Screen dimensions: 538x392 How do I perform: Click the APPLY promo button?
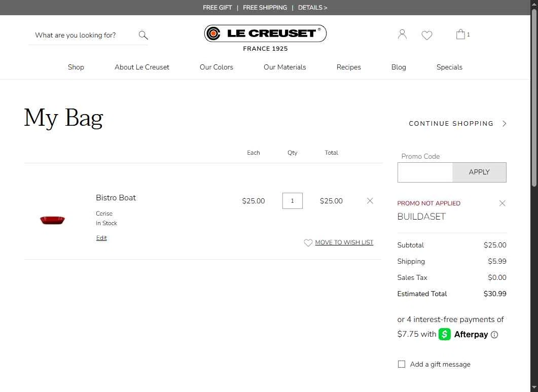click(x=479, y=172)
